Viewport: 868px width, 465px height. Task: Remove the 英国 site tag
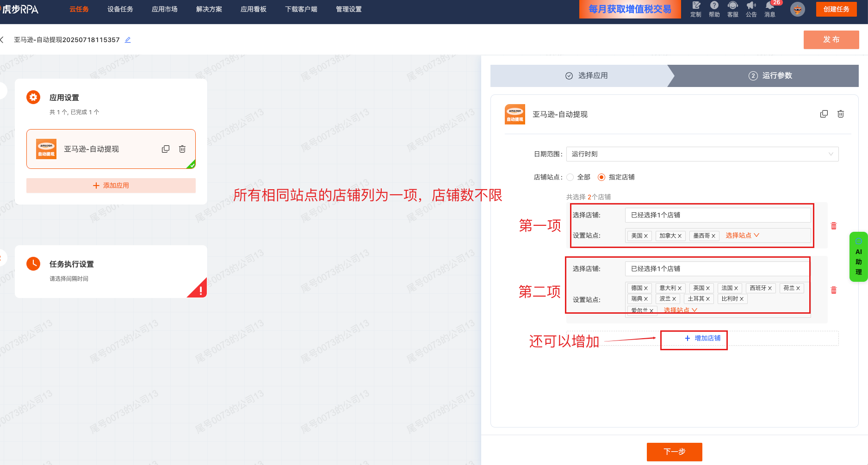coord(708,288)
